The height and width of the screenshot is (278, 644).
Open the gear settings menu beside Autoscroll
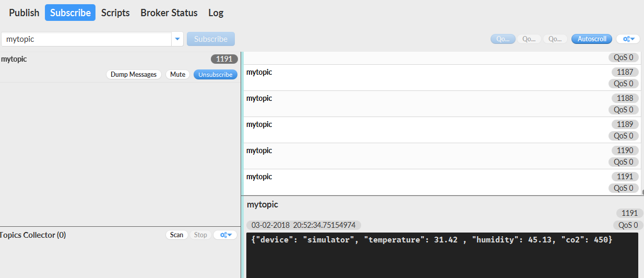[x=628, y=39]
